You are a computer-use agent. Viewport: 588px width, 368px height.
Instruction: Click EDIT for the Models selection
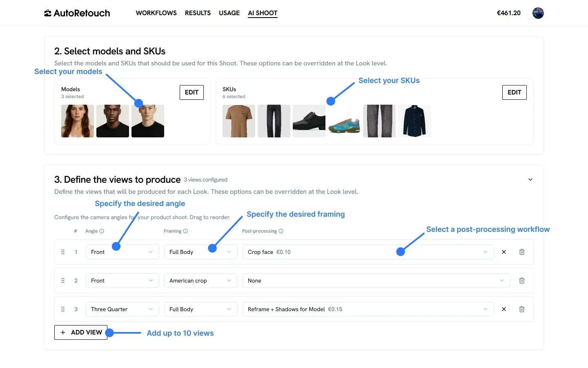(192, 92)
